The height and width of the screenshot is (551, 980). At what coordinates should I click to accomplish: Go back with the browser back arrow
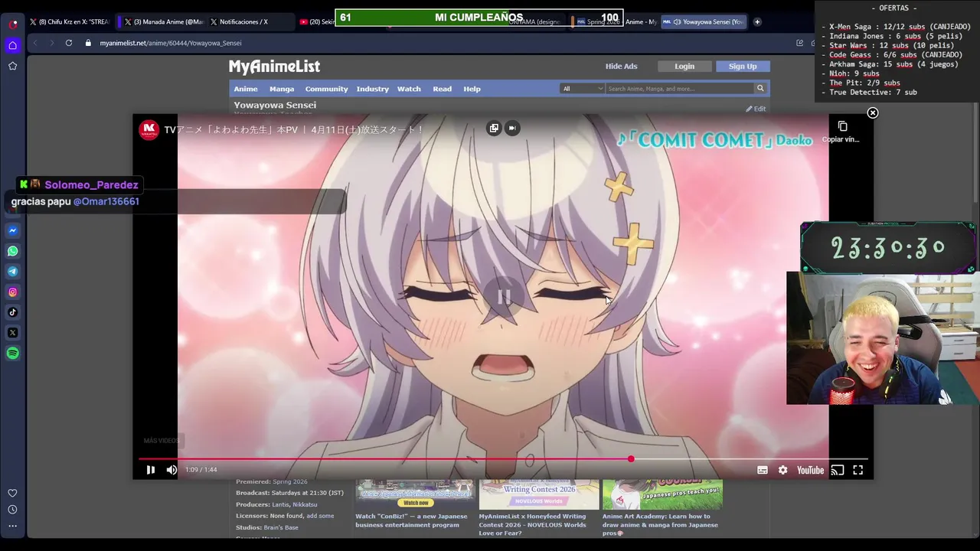[35, 43]
